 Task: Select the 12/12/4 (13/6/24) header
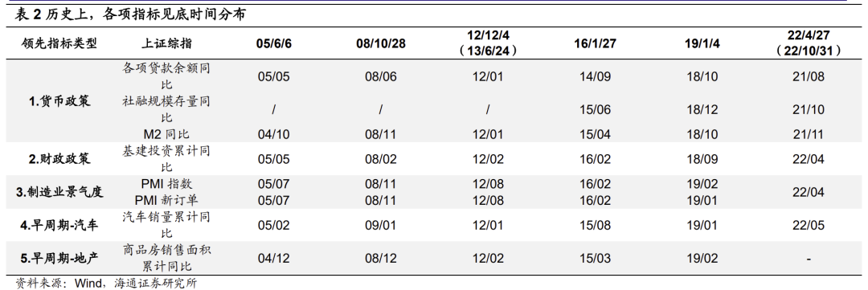tap(488, 43)
